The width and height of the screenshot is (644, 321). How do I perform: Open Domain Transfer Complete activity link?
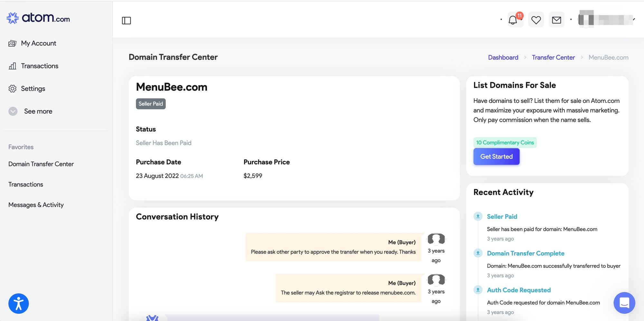(526, 253)
